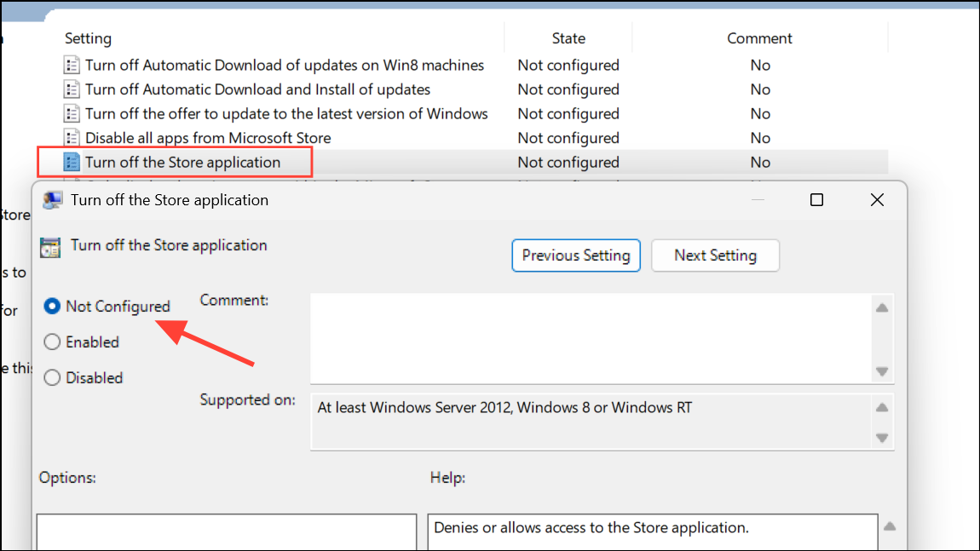Click icon for Automatic Download and Install policy
Viewport: 980px width, 551px height.
coord(72,89)
